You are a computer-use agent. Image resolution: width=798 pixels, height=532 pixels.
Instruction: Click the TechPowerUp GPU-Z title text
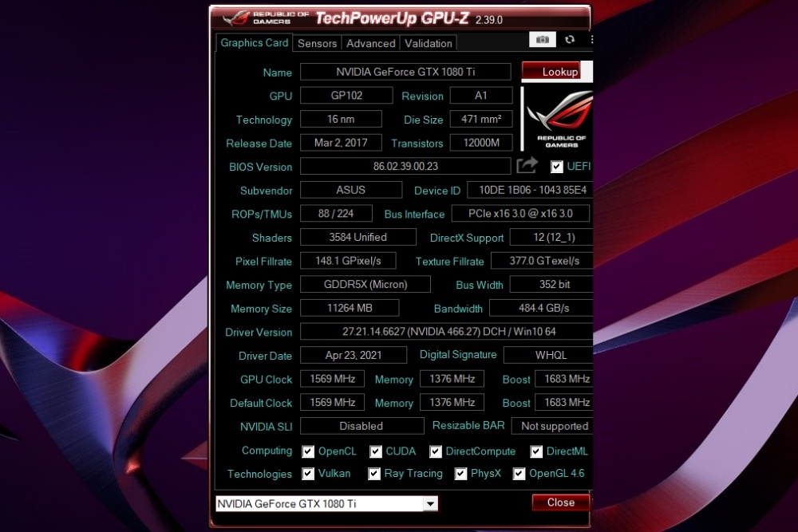(x=392, y=18)
